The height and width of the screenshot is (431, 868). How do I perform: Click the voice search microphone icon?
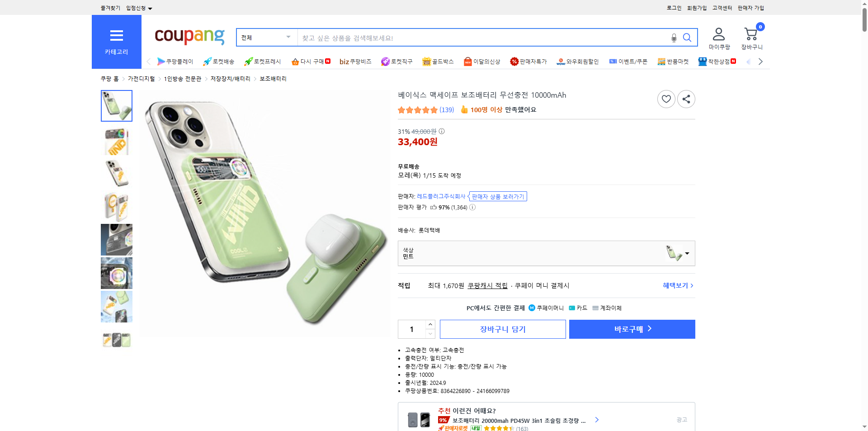tap(673, 38)
